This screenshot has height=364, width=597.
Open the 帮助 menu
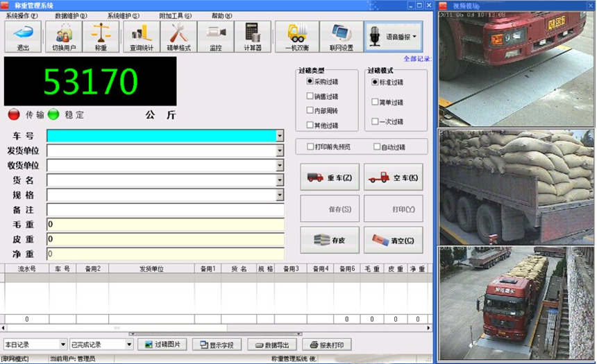[x=221, y=15]
